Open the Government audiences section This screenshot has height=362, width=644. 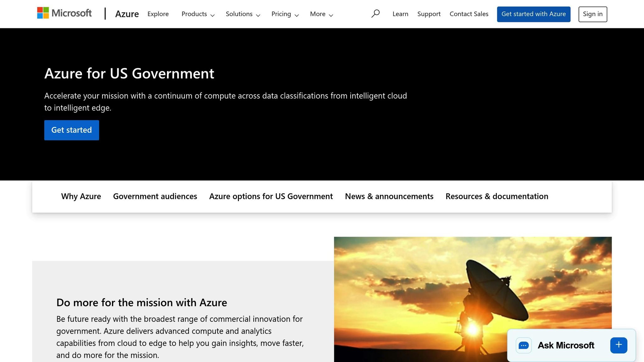click(155, 196)
